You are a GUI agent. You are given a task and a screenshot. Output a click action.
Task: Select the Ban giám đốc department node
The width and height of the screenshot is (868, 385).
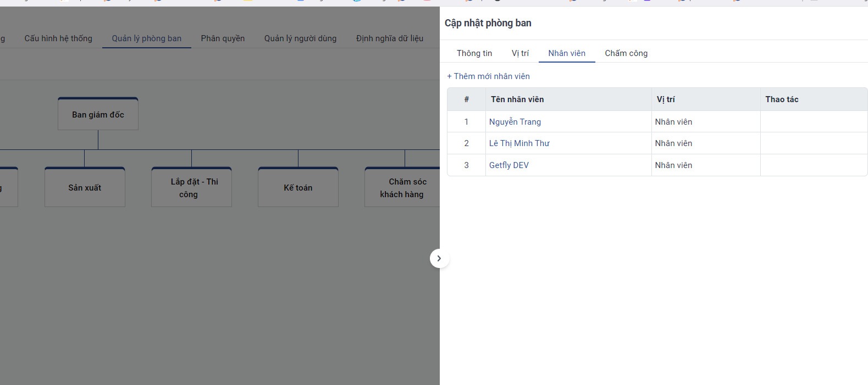[98, 115]
